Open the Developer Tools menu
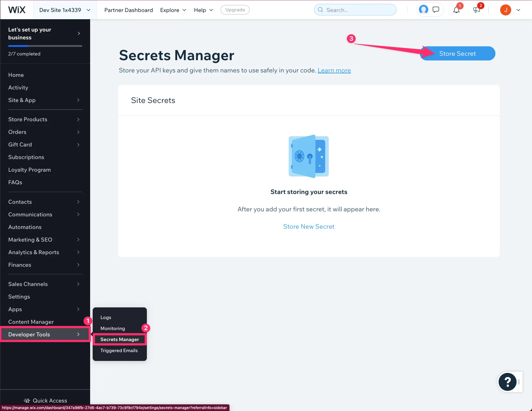Viewport: 532px width, 411px height. (x=45, y=334)
